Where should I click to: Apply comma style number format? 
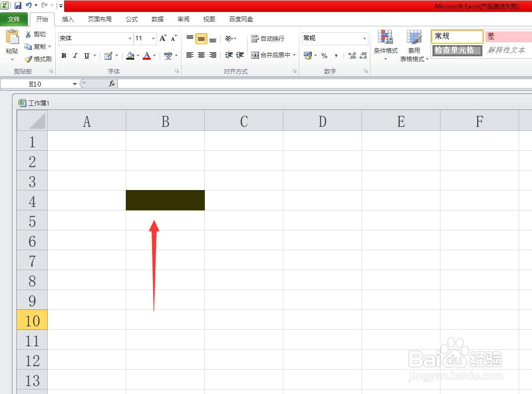(336, 56)
